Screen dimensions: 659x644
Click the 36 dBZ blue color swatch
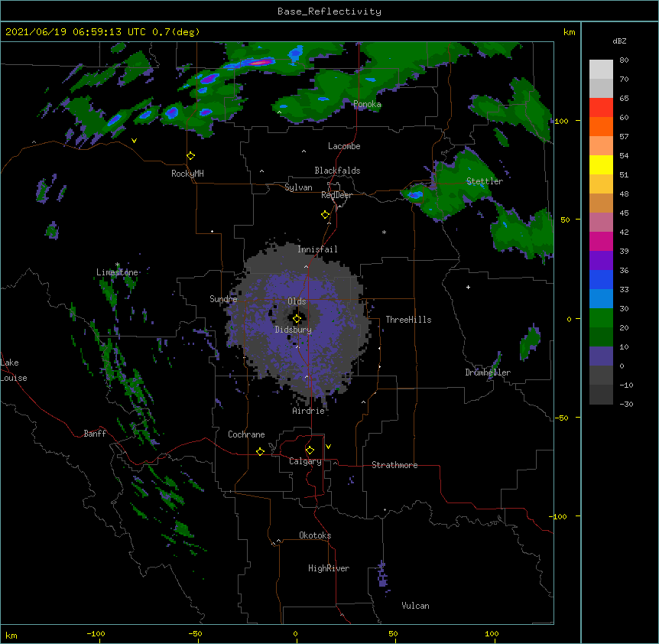coord(601,279)
